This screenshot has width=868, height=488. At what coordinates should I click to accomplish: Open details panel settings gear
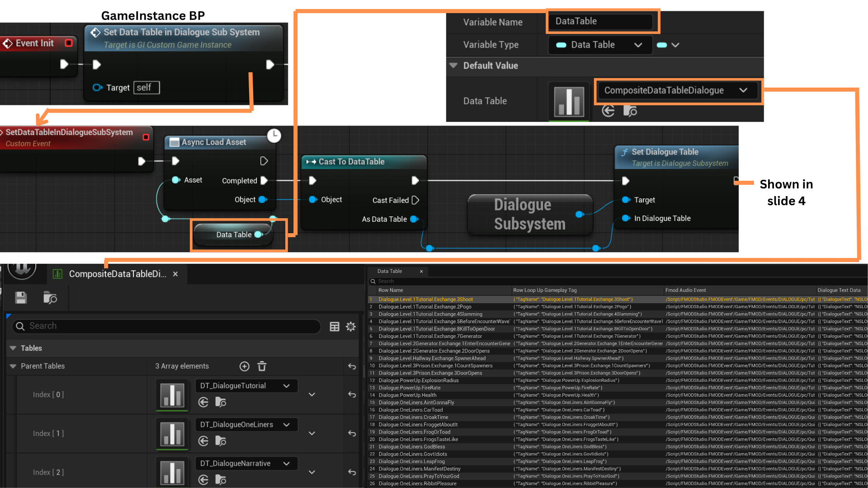[351, 327]
